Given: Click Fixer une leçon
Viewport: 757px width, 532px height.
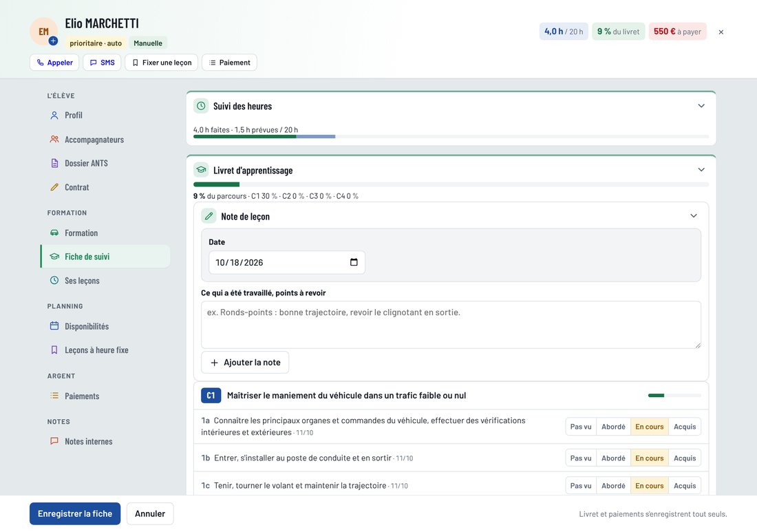Looking at the screenshot, I should (161, 62).
